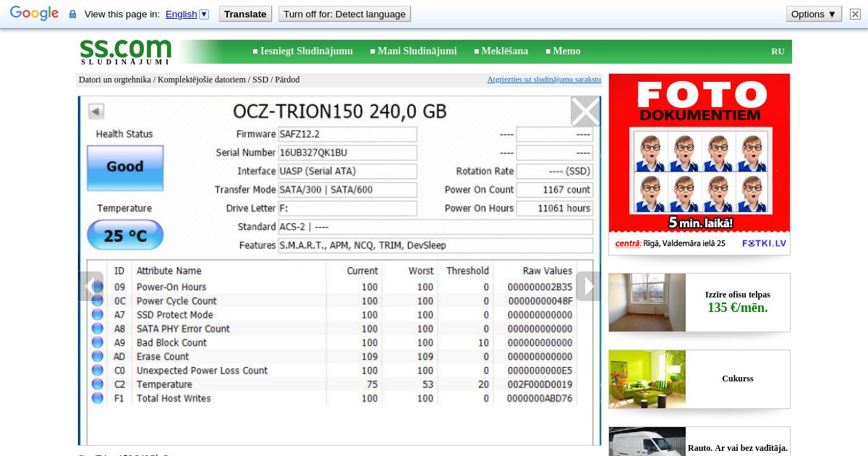Click status orb for SATA PHY Error Count
This screenshot has height=456, width=868.
(98, 329)
